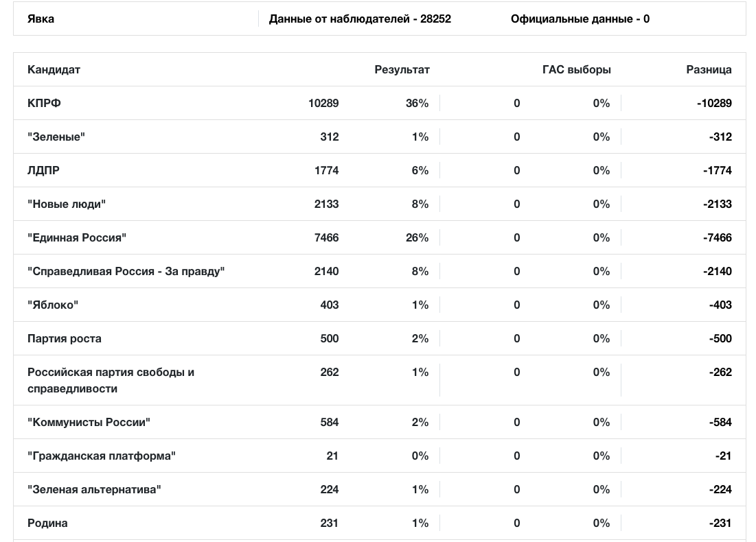This screenshot has width=756, height=542.
Task: Click the "Кандидат" column header
Action: point(54,69)
